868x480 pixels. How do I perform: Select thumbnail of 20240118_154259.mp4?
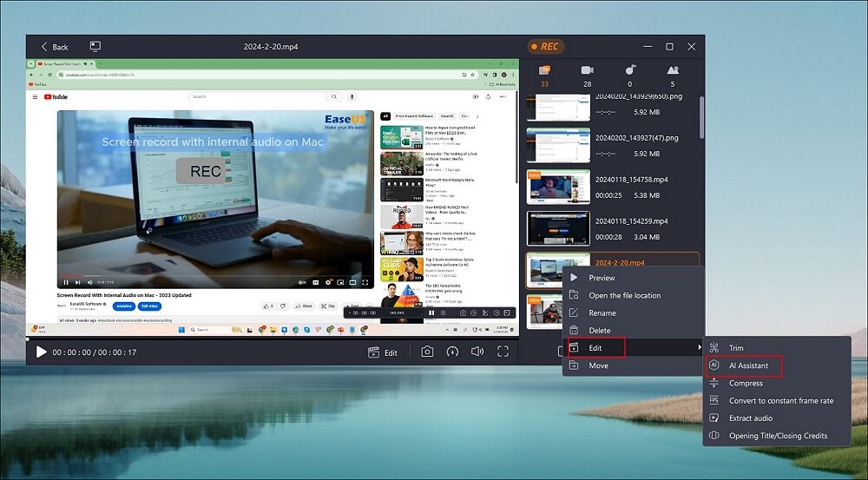pos(558,228)
